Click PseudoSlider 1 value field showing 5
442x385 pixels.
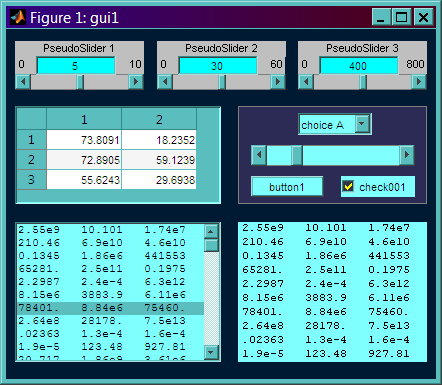coord(76,65)
